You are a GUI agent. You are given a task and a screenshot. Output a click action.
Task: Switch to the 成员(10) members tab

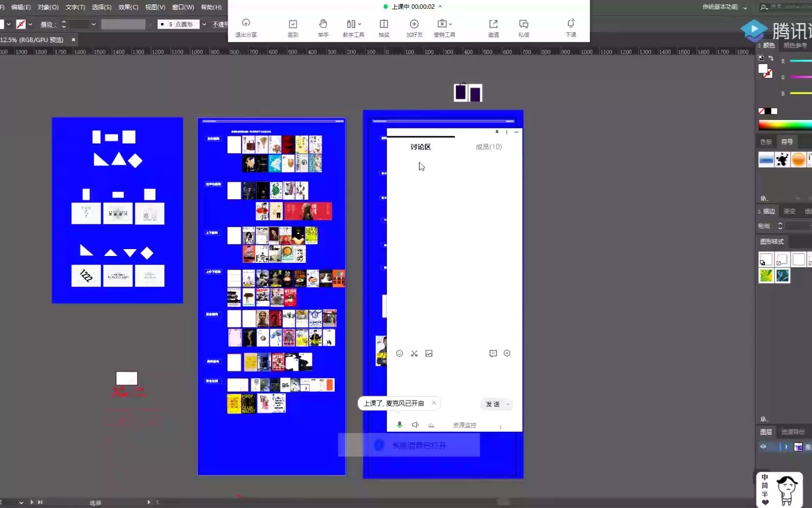(488, 147)
